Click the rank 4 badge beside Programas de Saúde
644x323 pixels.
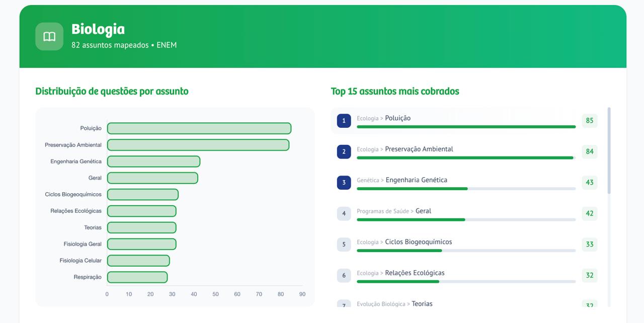tap(344, 213)
